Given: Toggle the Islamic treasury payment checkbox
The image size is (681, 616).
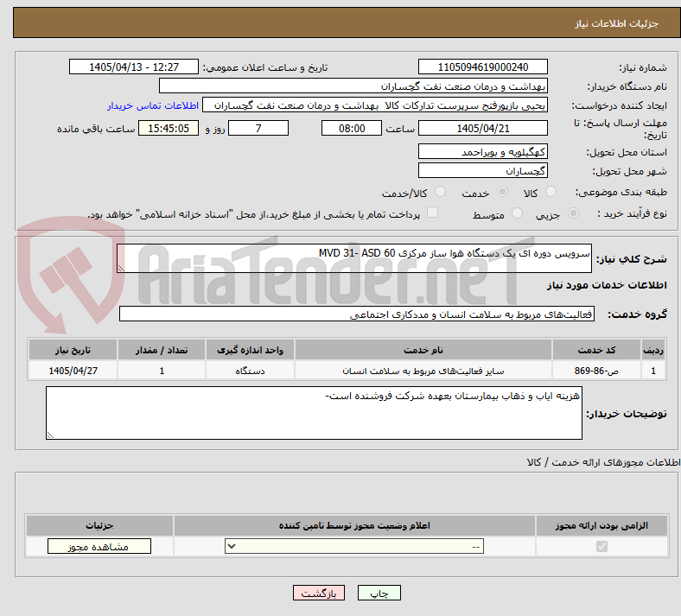Looking at the screenshot, I should tap(433, 213).
